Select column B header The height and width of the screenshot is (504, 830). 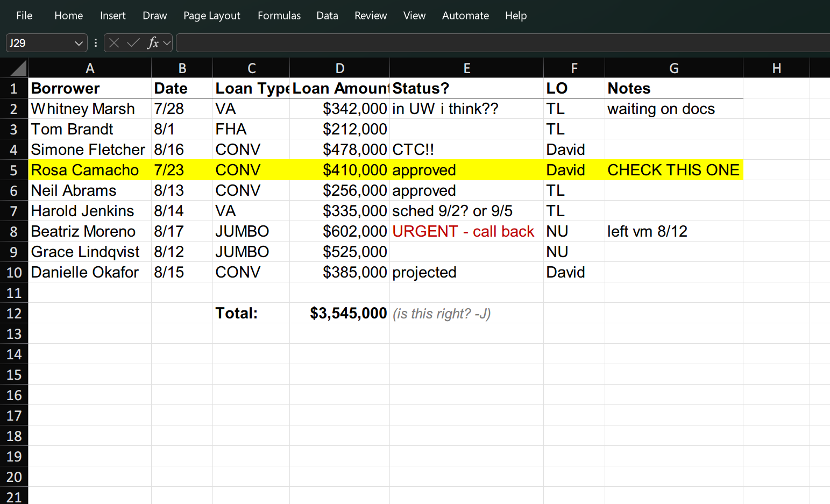[x=182, y=68]
